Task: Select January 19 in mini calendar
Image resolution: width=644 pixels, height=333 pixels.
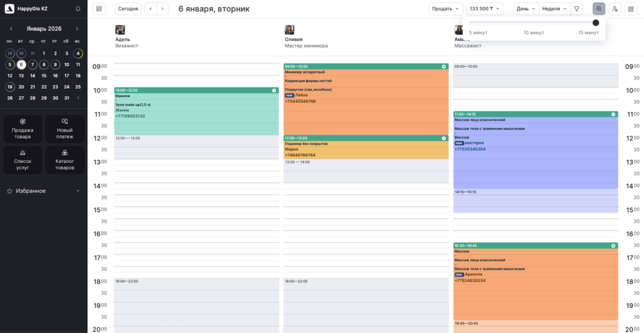Action: (9, 87)
